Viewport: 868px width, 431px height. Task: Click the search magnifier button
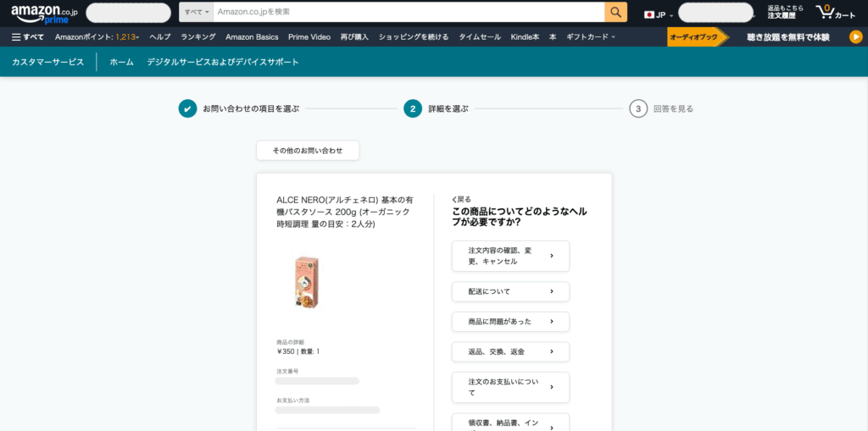pos(615,12)
